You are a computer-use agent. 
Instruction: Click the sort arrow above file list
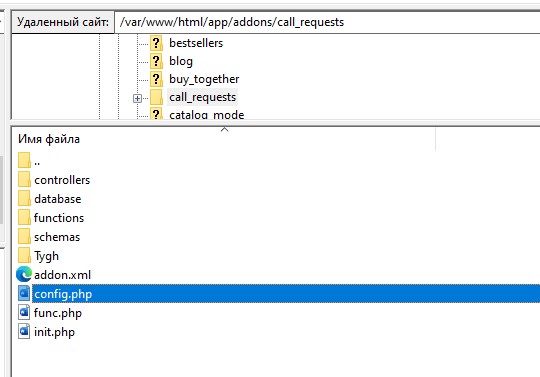point(225,129)
